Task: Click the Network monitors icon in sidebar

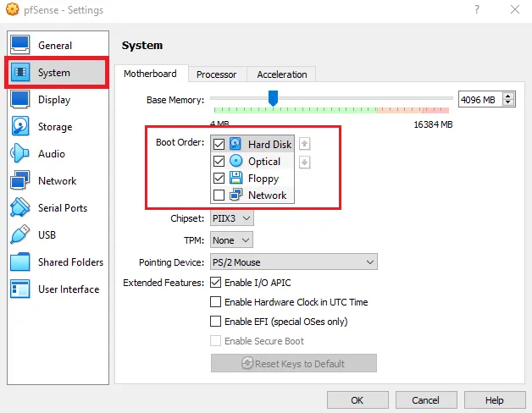Action: pyautogui.click(x=20, y=180)
